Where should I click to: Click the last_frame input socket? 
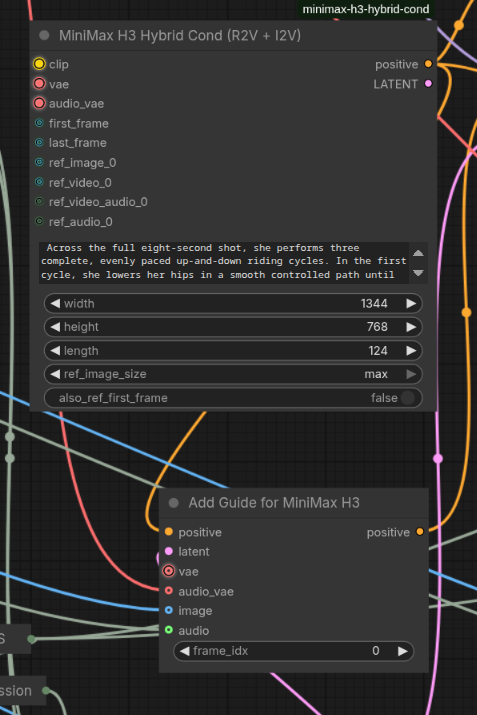pos(39,142)
